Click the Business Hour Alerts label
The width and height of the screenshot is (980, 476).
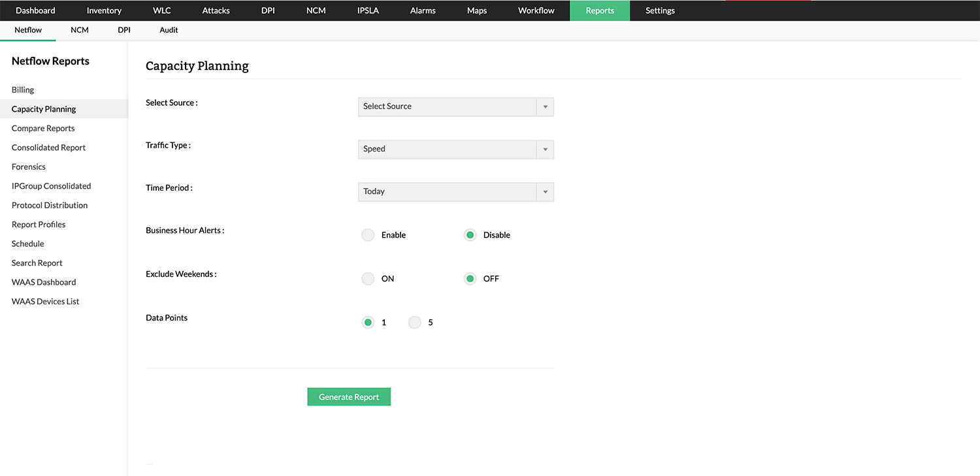coord(185,230)
